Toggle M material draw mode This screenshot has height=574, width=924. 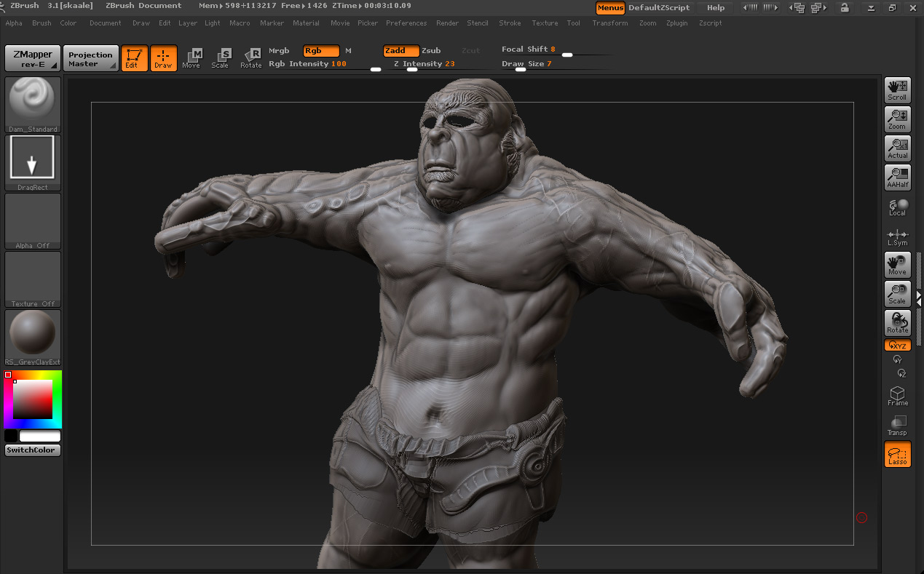(348, 51)
